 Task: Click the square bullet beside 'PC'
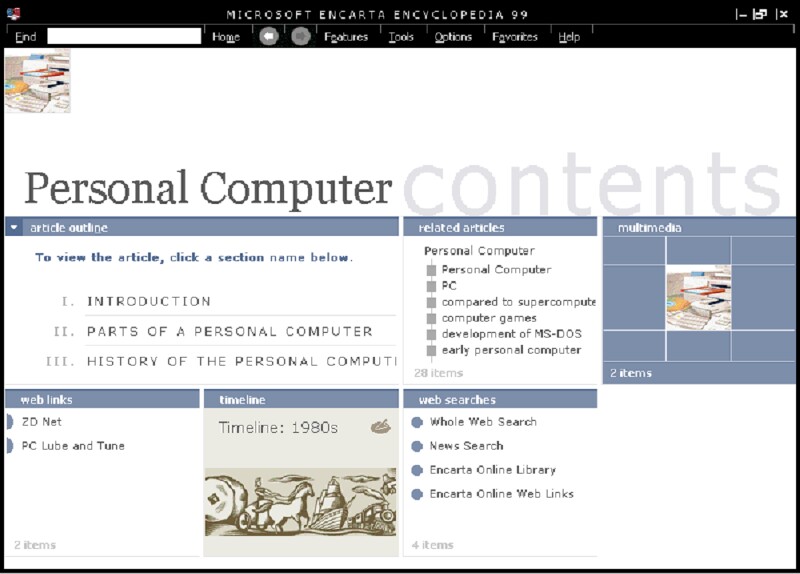coord(432,286)
